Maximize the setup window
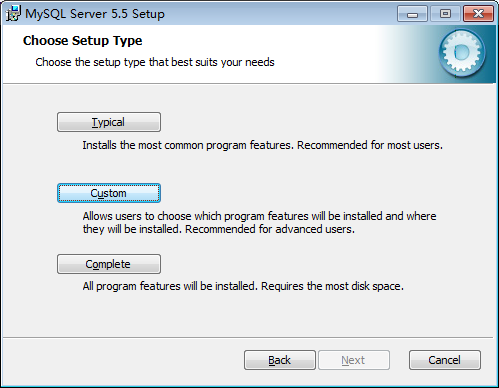Image resolution: width=499 pixels, height=388 pixels. (445, 14)
